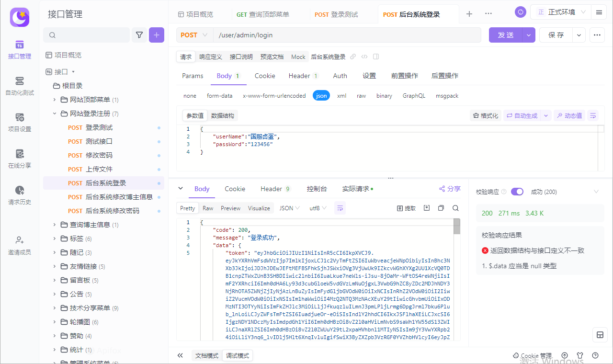Open the POST method dropdown
613x364 pixels.
195,35
